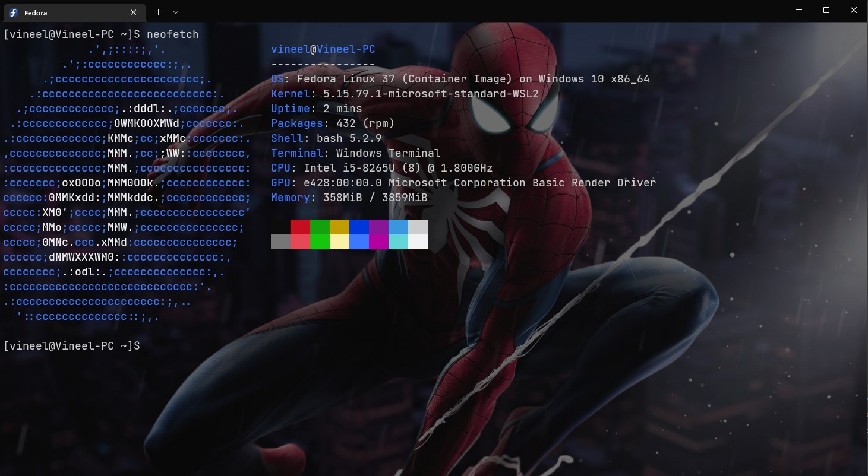This screenshot has height=476, width=868.
Task: Click the 'Packages: 432 (rpm)' line
Action: [x=333, y=123]
